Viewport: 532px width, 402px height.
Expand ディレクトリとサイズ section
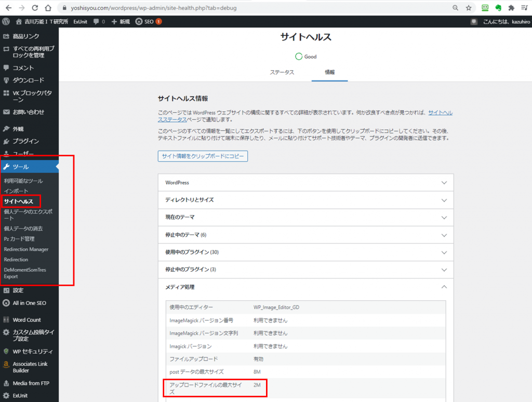coord(305,200)
